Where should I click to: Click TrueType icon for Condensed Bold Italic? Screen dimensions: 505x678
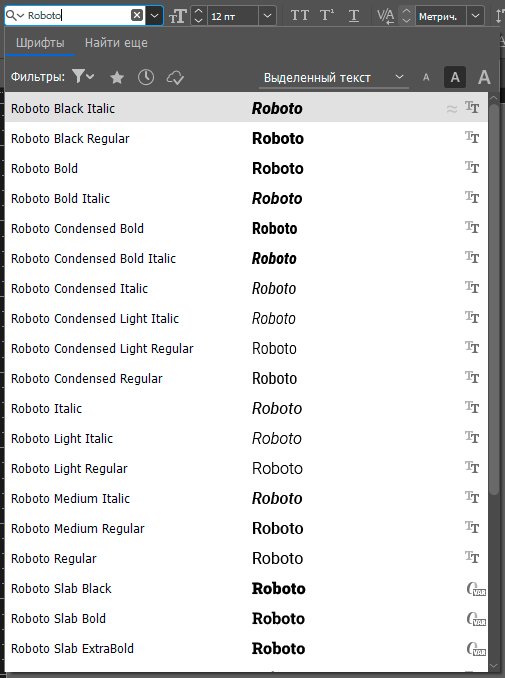(x=472, y=257)
